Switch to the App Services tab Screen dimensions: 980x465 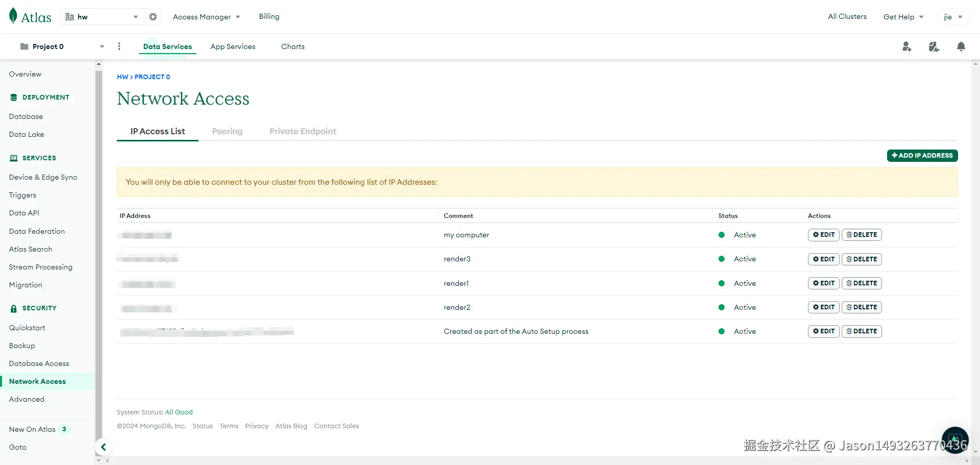pos(233,46)
